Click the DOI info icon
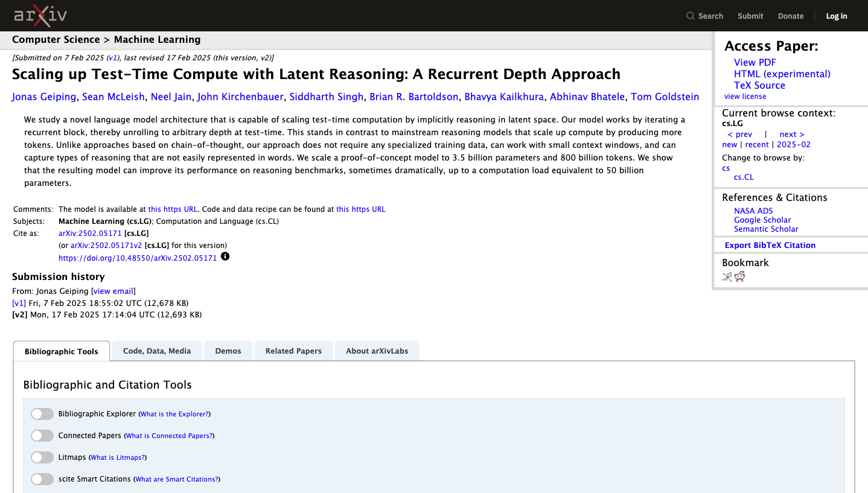The width and height of the screenshot is (868, 493). (x=225, y=256)
